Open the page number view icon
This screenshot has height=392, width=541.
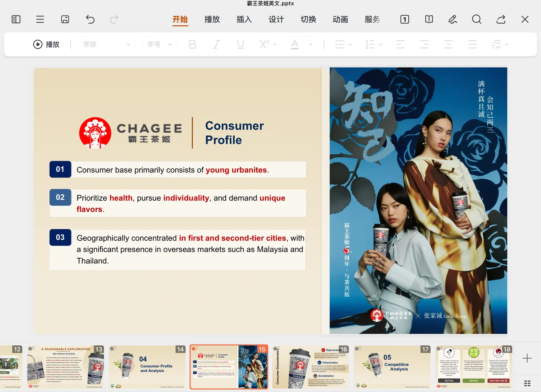[405, 19]
